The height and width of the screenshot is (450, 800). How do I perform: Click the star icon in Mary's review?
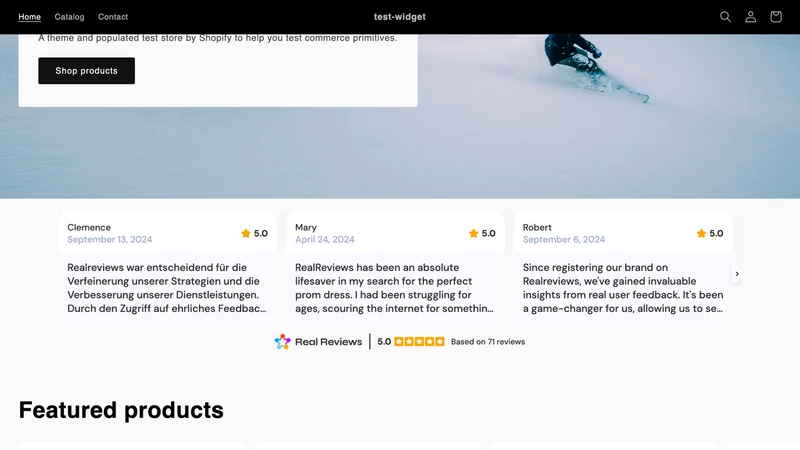tap(473, 233)
